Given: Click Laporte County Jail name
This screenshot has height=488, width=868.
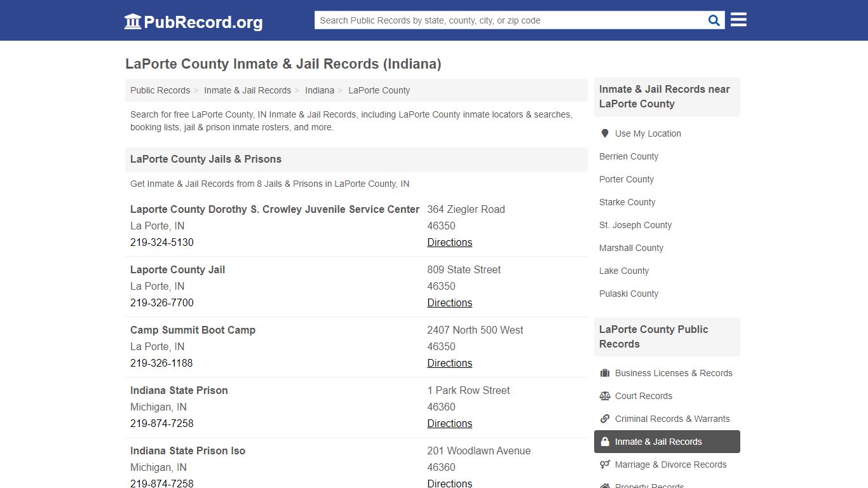Looking at the screenshot, I should pos(177,269).
